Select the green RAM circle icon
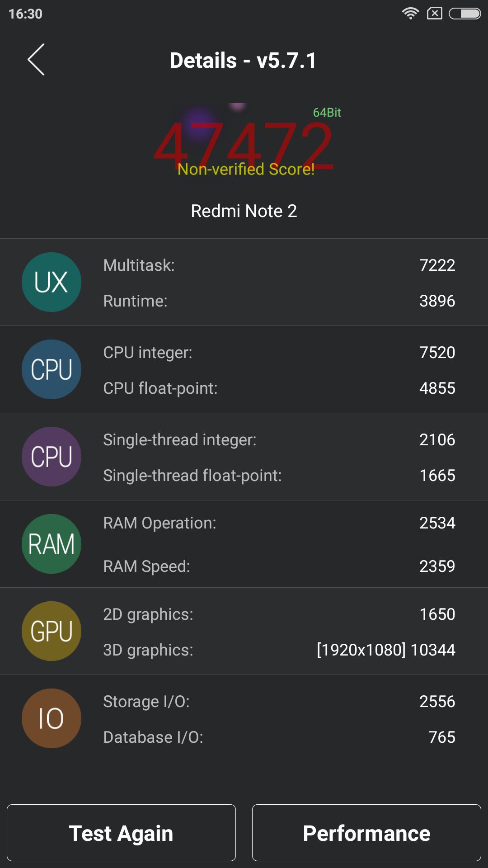 pos(52,544)
